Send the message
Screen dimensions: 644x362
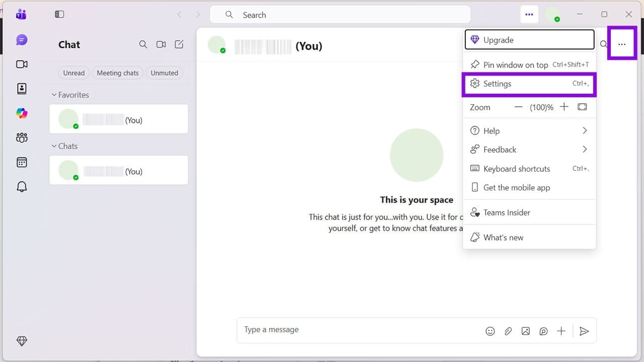tap(584, 331)
